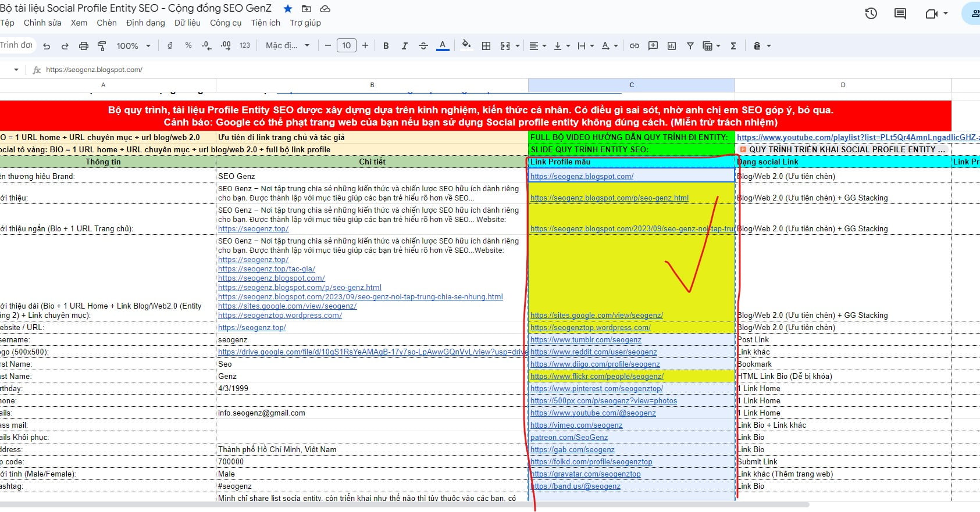The width and height of the screenshot is (980, 512).
Task: Select column B header
Action: [x=372, y=85]
